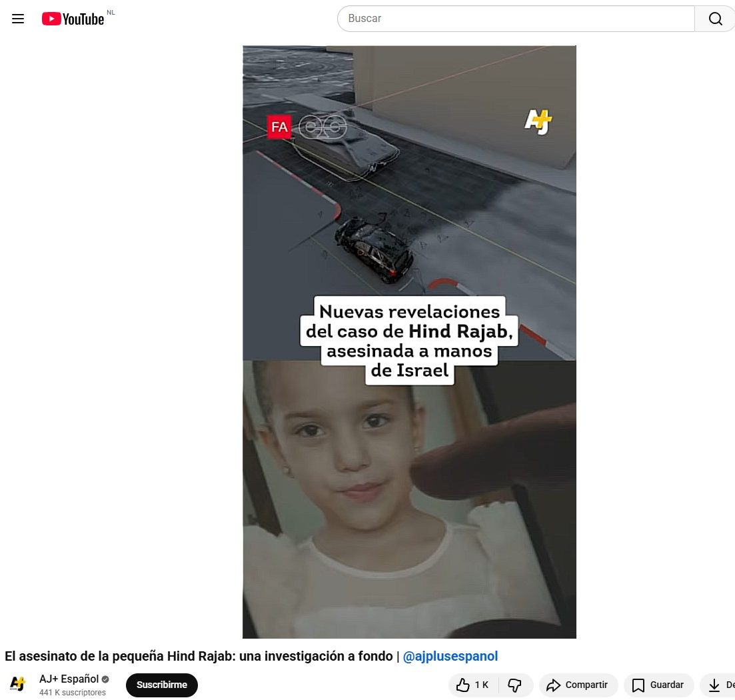Dislike the video with thumbs down

[514, 685]
